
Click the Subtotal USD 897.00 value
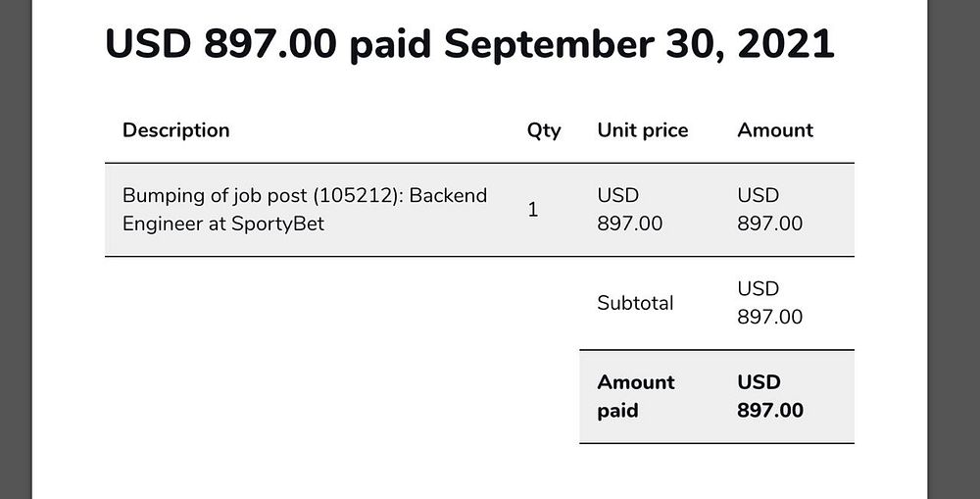click(769, 303)
